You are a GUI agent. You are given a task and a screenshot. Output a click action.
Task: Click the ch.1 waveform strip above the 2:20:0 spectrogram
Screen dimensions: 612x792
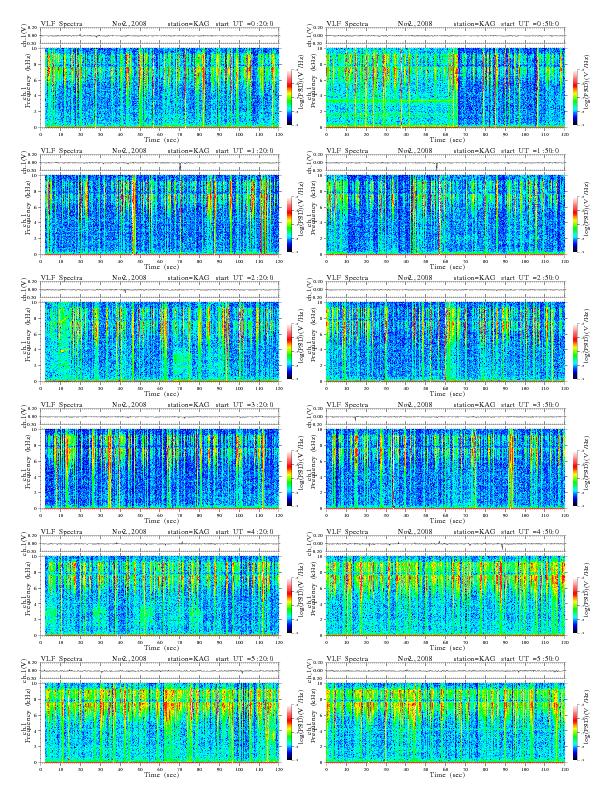[x=160, y=290]
